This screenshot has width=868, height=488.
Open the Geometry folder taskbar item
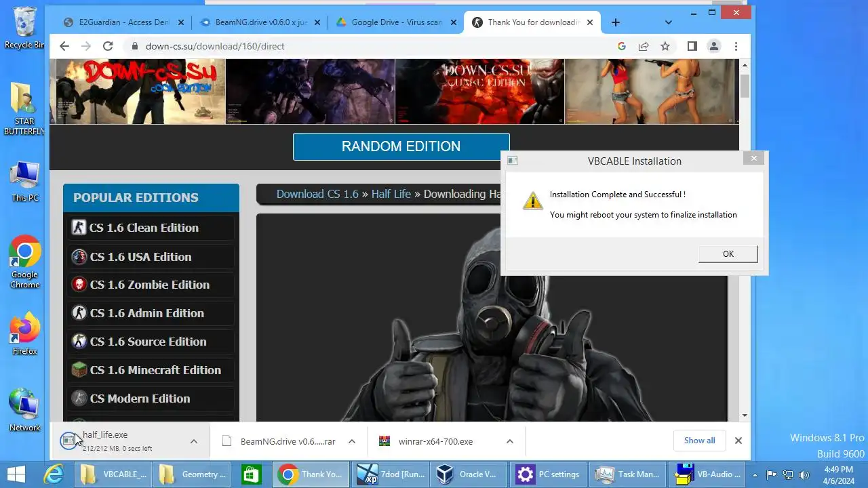pyautogui.click(x=192, y=474)
